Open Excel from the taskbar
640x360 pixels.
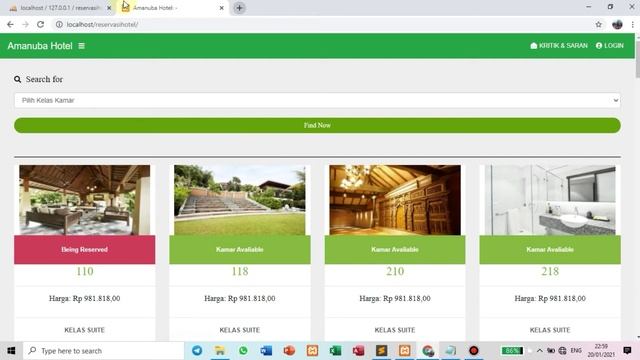(x=335, y=351)
